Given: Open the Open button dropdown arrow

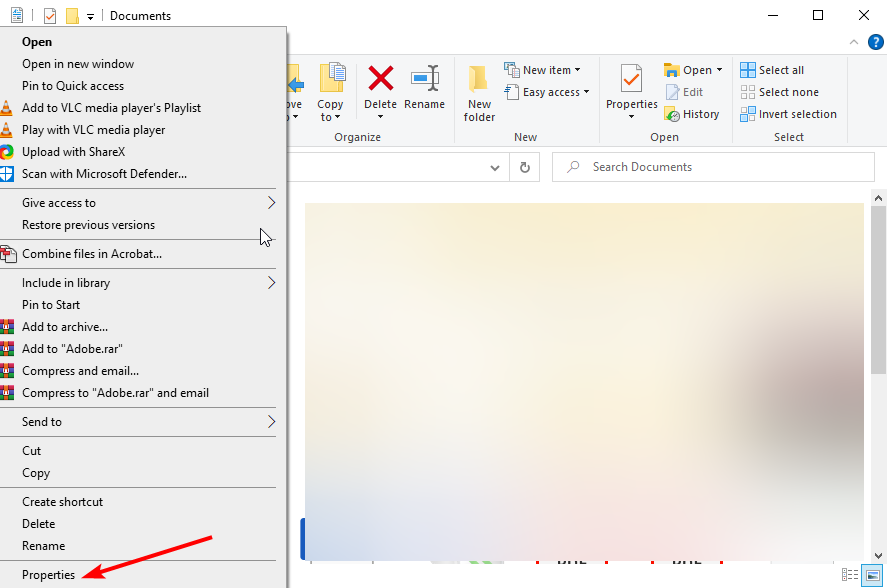Looking at the screenshot, I should point(719,70).
